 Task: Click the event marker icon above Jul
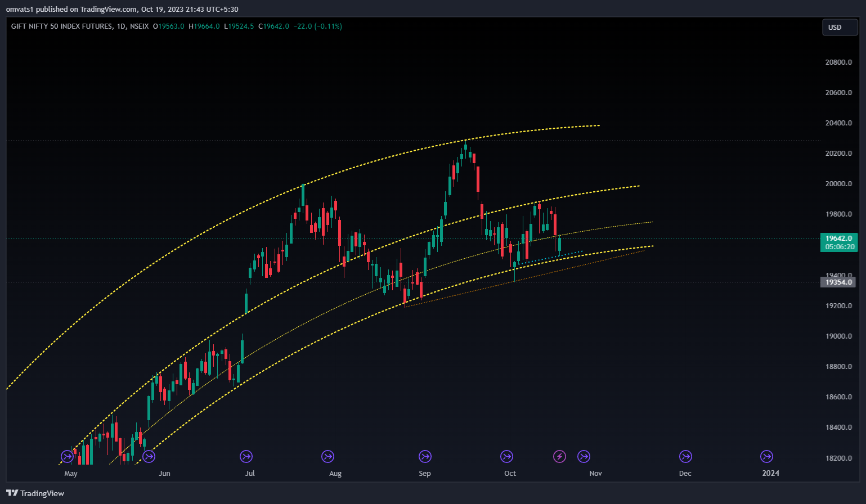(246, 456)
